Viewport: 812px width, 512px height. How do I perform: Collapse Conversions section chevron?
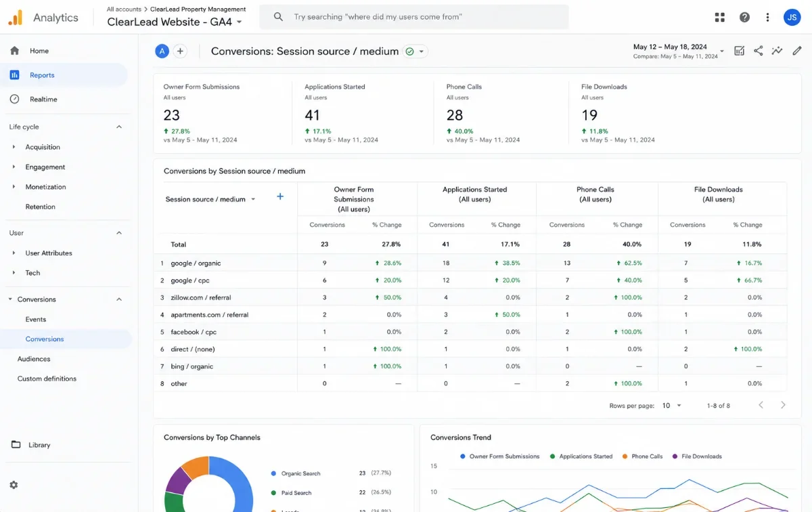[119, 299]
